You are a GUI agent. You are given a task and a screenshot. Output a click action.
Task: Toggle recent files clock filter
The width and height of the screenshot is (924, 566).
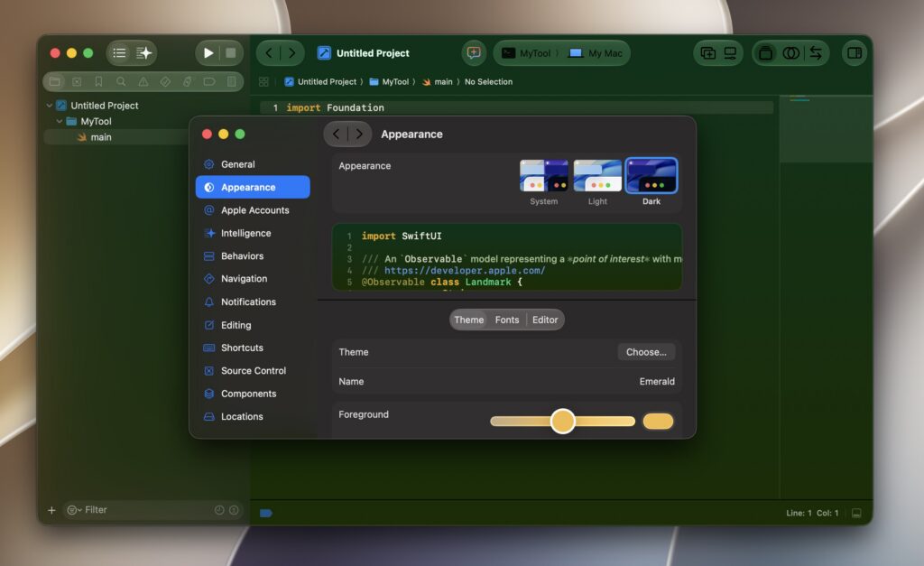pyautogui.click(x=219, y=511)
